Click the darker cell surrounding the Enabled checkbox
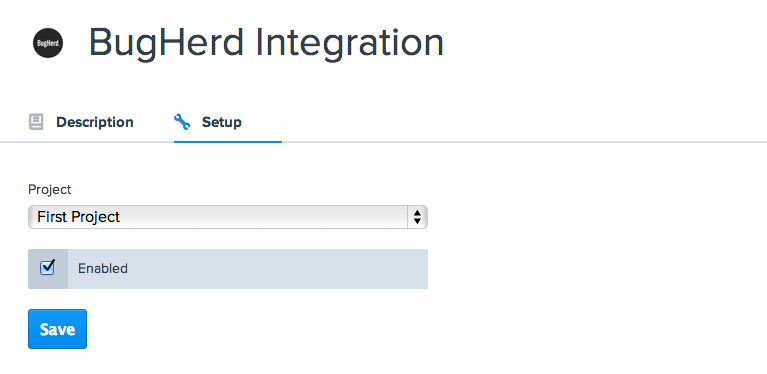 47,269
